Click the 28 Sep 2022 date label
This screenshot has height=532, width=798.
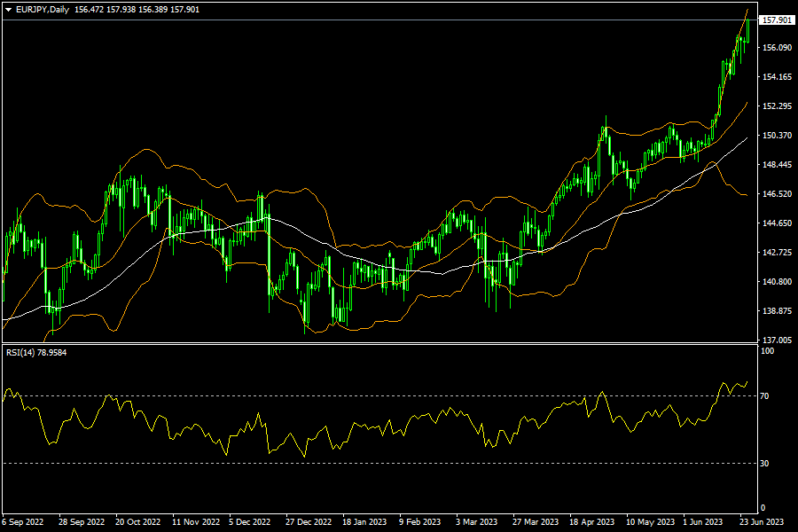tap(82, 522)
